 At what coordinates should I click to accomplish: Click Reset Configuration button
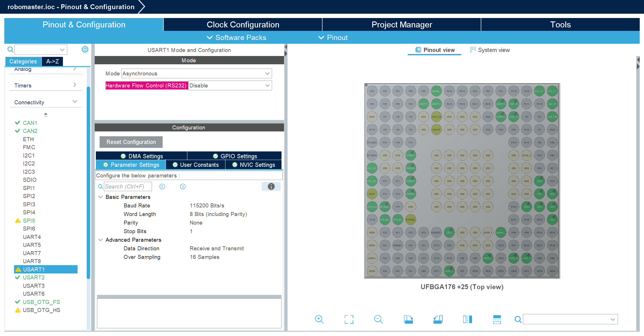click(x=131, y=142)
